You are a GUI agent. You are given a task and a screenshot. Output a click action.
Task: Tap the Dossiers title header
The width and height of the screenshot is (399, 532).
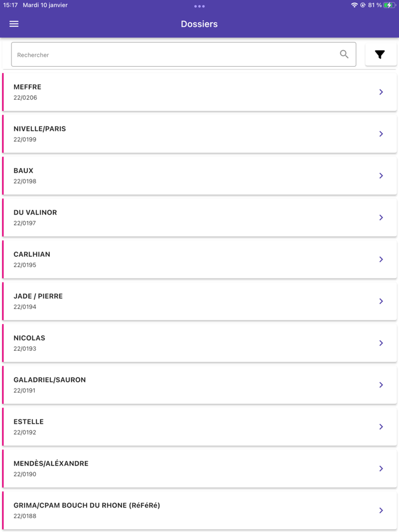tap(199, 24)
